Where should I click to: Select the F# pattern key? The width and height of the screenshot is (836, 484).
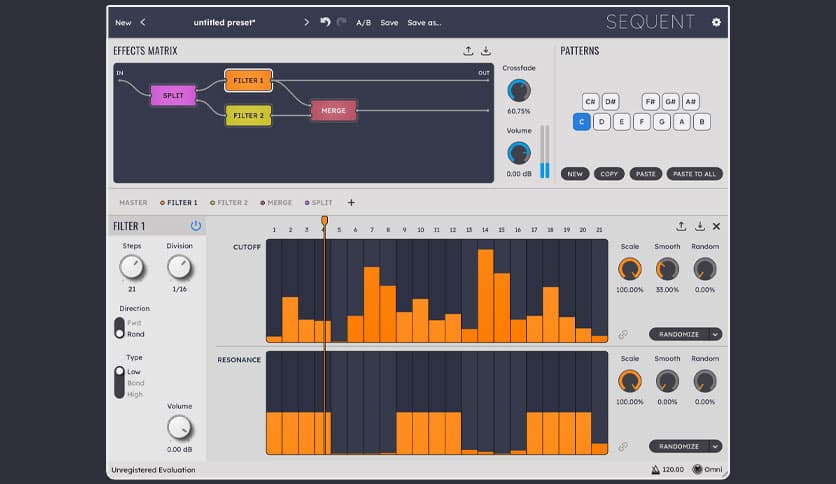651,101
